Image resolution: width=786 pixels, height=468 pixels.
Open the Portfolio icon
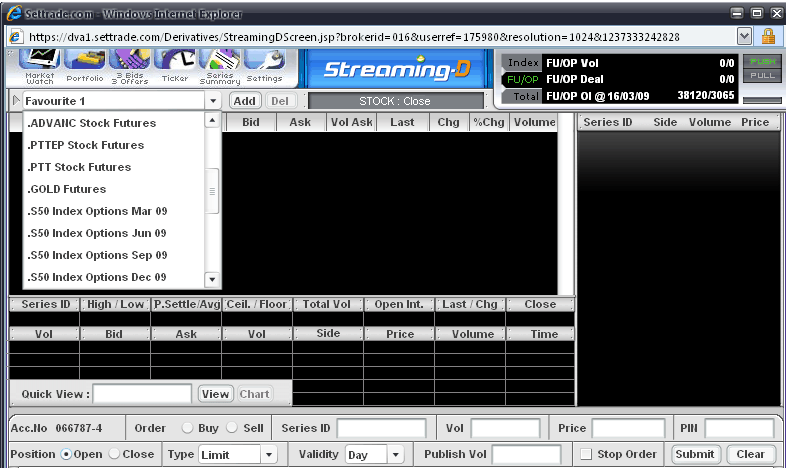(85, 66)
